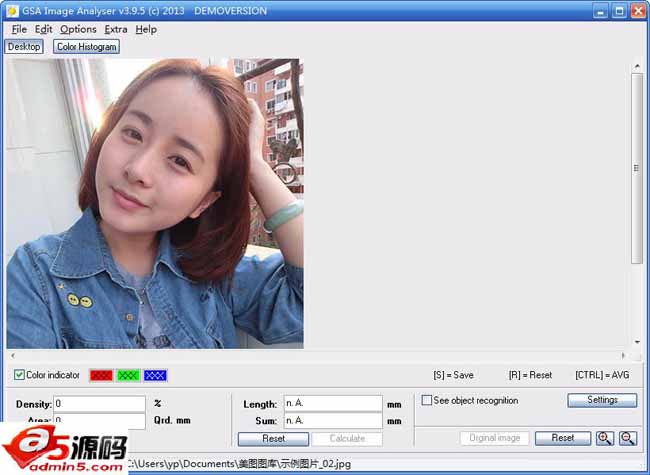Click the '[S] = Save' hint text
Viewport: 650px width, 475px height.
click(453, 375)
